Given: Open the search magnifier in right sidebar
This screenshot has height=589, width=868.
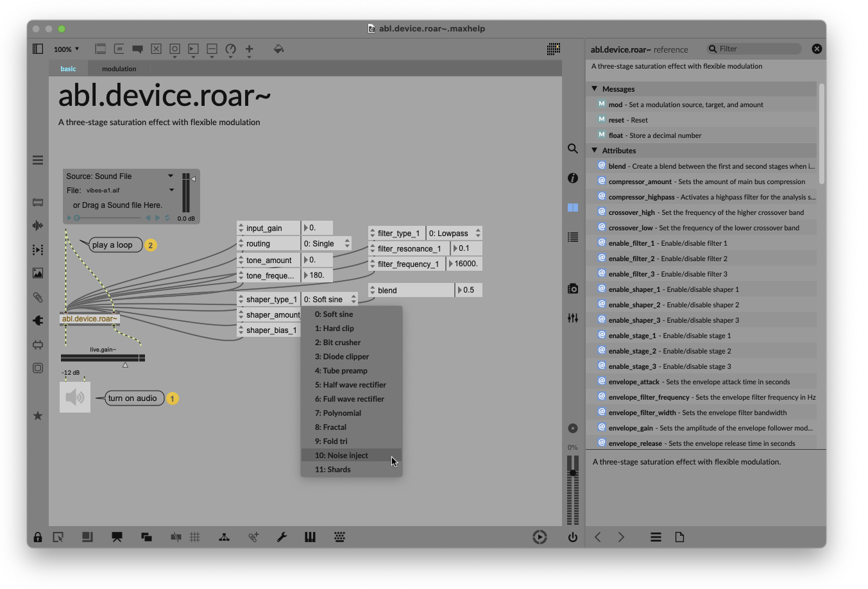Looking at the screenshot, I should [x=572, y=149].
